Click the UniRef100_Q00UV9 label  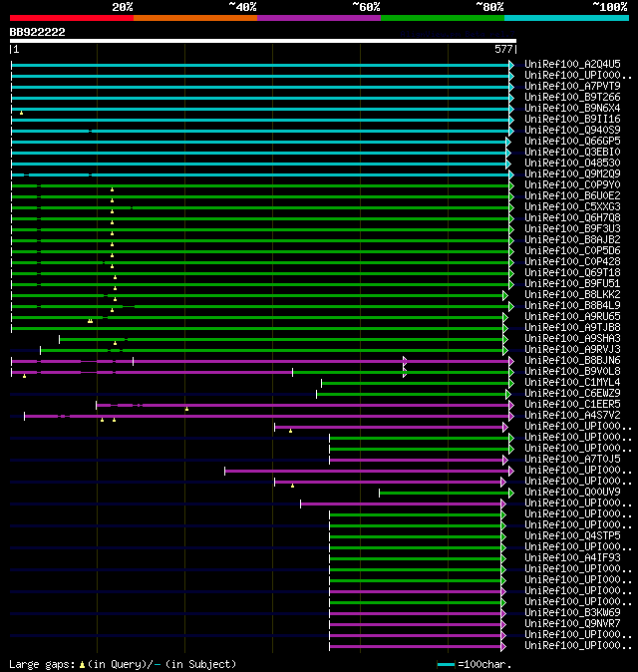(572, 492)
